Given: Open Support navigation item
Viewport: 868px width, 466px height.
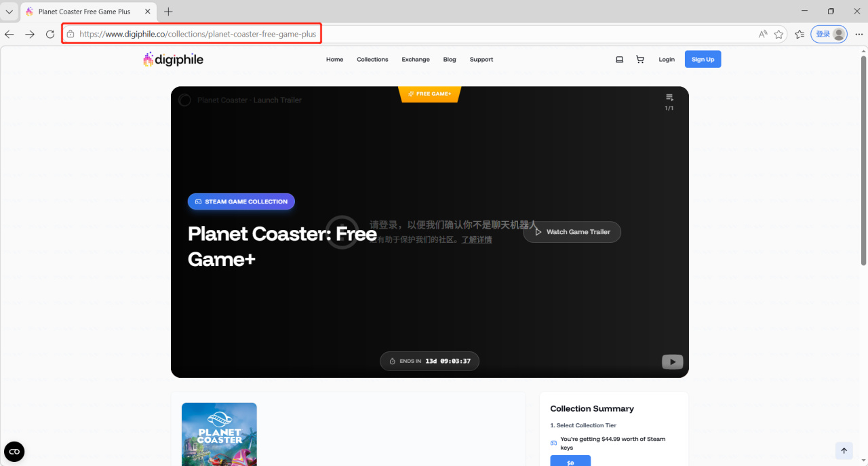Looking at the screenshot, I should coord(481,60).
